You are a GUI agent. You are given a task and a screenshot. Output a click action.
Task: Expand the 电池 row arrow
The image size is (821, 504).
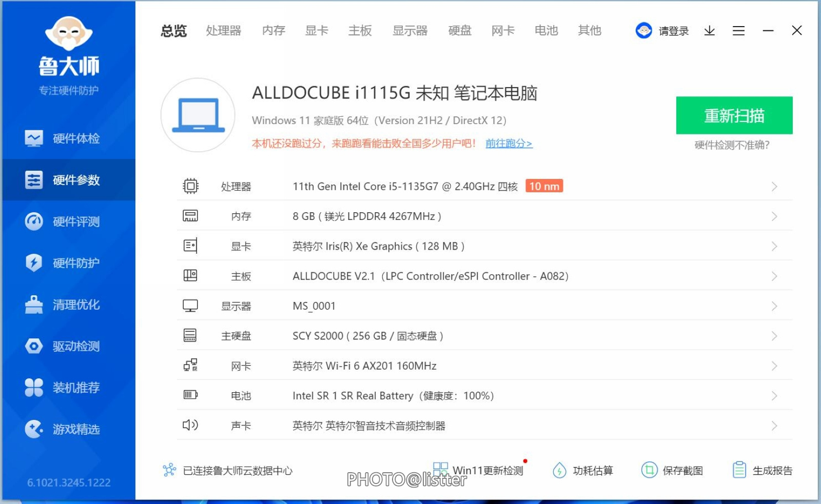[774, 396]
